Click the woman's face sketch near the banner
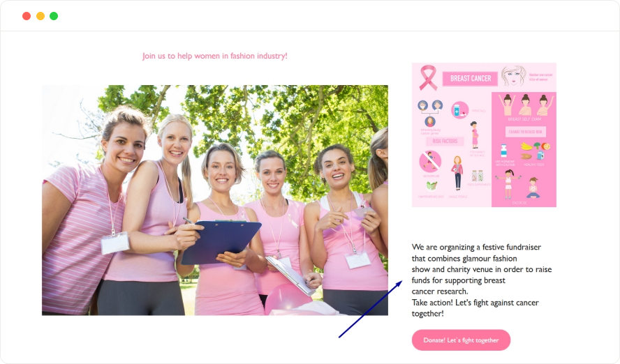This screenshot has width=620, height=364. [514, 76]
